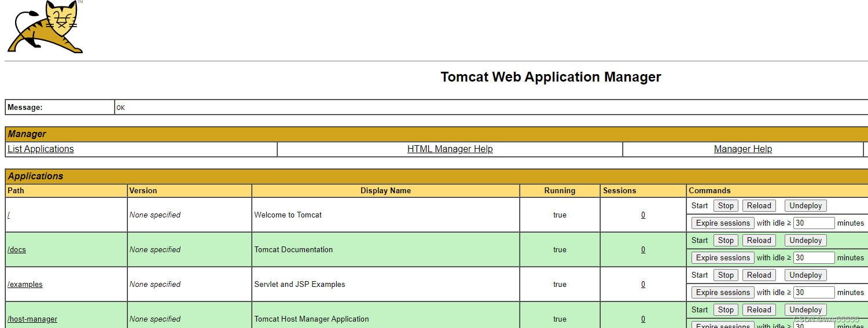Screen dimensions: 868x328
Task: Click disabled Start text in /docs row
Action: [700, 240]
